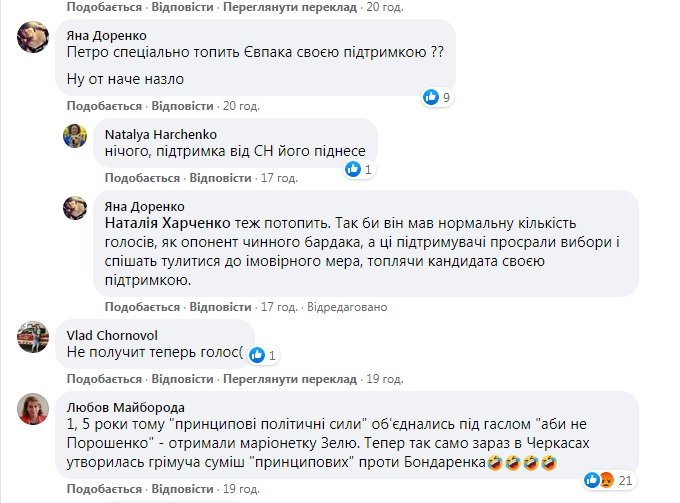Open reactions with count 21

pos(599,481)
